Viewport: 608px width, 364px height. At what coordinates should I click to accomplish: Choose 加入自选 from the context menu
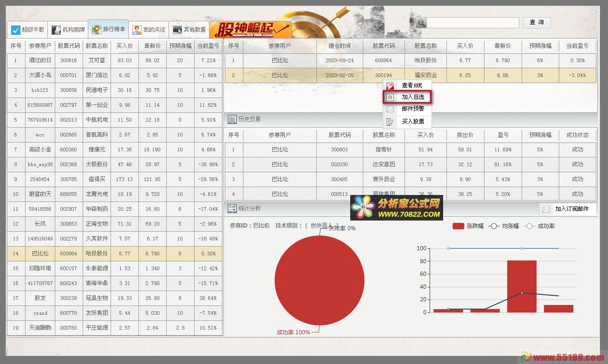point(406,97)
